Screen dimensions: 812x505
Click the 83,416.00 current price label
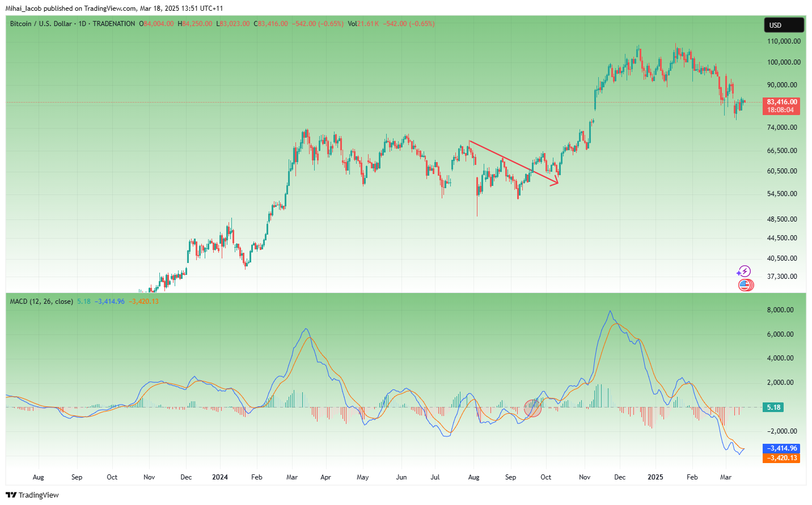782,102
